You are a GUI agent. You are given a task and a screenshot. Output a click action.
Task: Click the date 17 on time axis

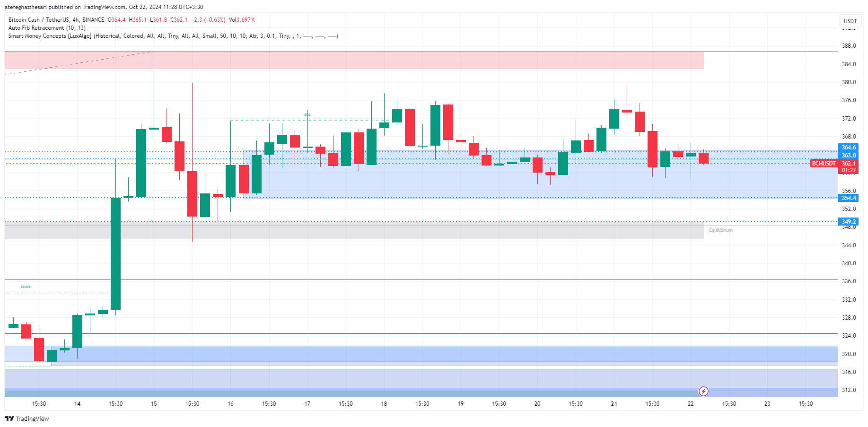tap(307, 404)
